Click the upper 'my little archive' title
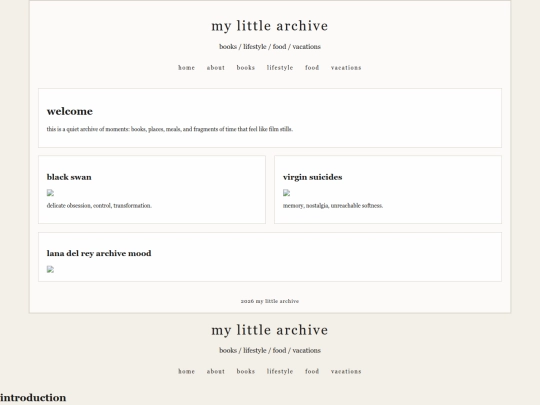The image size is (540, 405). 270,26
